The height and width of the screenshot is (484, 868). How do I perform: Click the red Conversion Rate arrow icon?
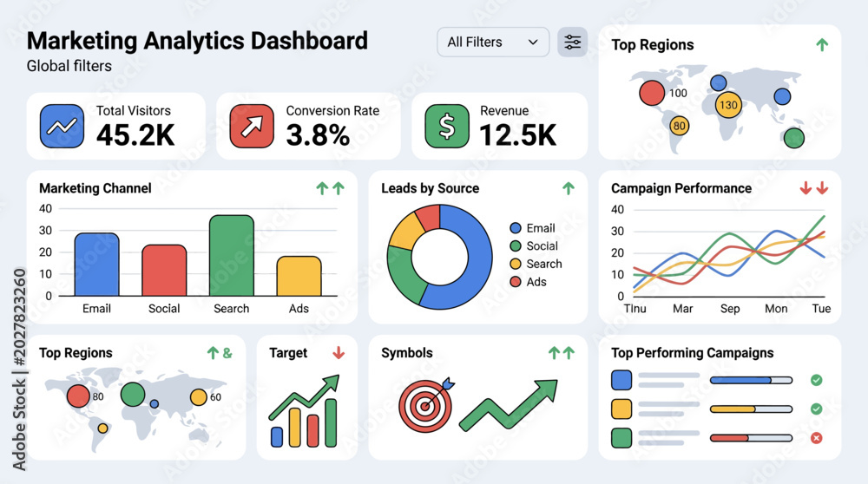(x=252, y=126)
